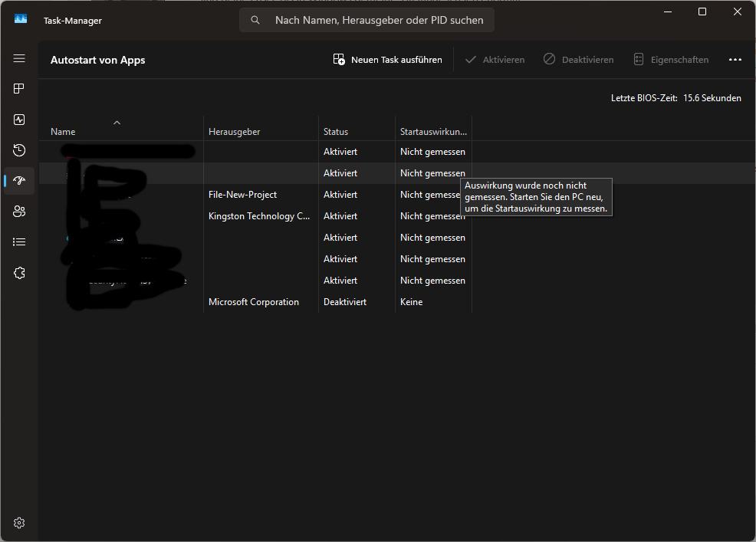Image resolution: width=756 pixels, height=542 pixels.
Task: Click Neuen Task ausführen button
Action: tap(388, 60)
